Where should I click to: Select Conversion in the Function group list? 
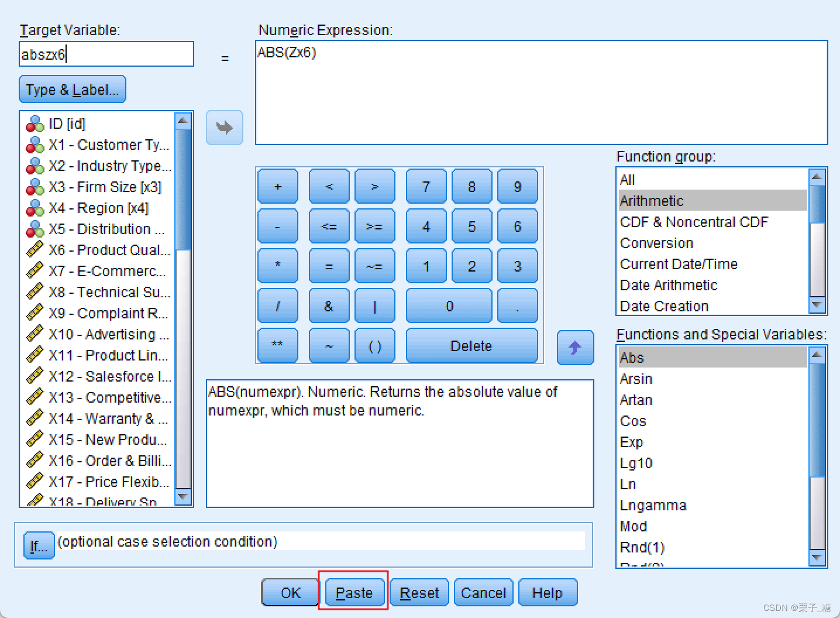tap(656, 243)
